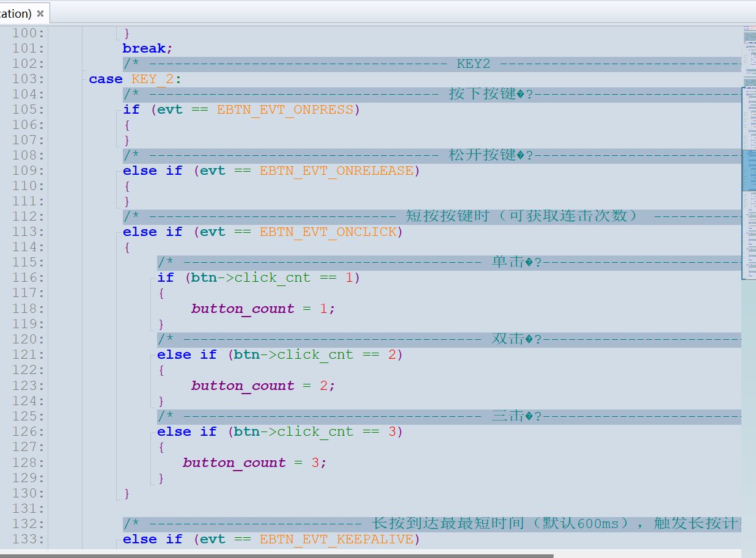
Task: Click the btn->click_cnt == 1 condition
Action: [272, 277]
